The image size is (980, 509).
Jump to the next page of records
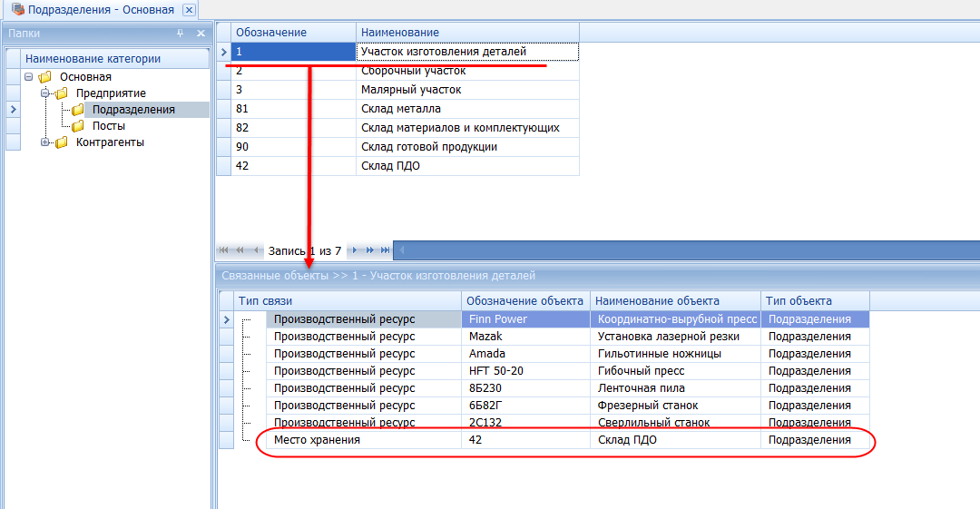(370, 250)
